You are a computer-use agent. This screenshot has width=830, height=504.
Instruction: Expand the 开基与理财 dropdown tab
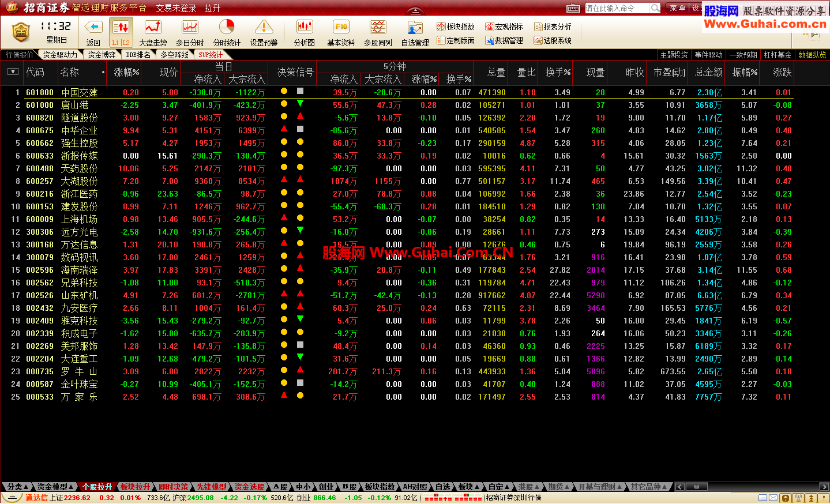(x=600, y=487)
